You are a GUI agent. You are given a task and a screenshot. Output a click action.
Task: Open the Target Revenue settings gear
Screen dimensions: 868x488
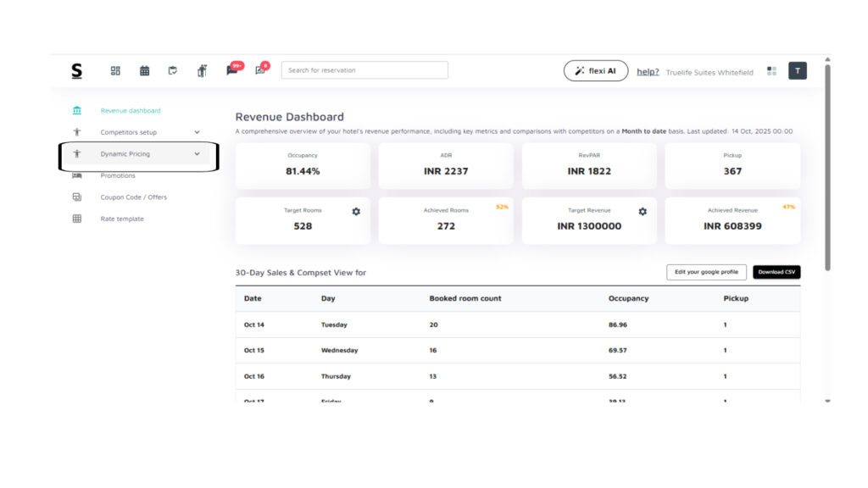643,211
